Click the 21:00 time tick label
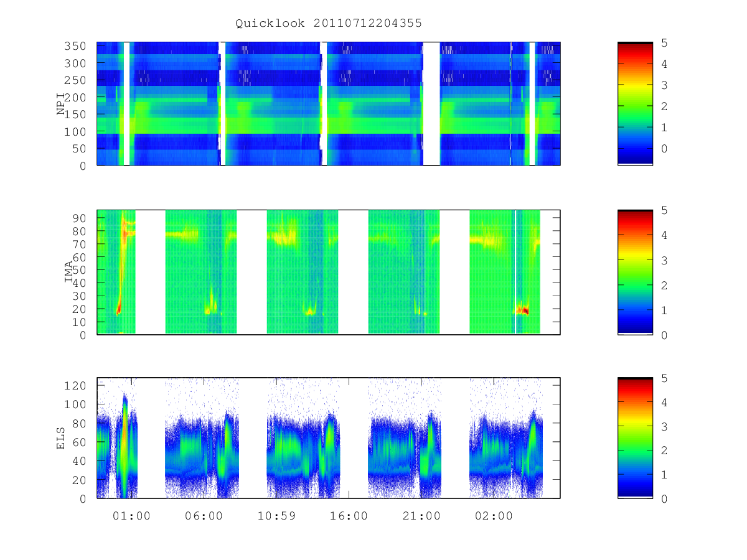 coord(421,516)
